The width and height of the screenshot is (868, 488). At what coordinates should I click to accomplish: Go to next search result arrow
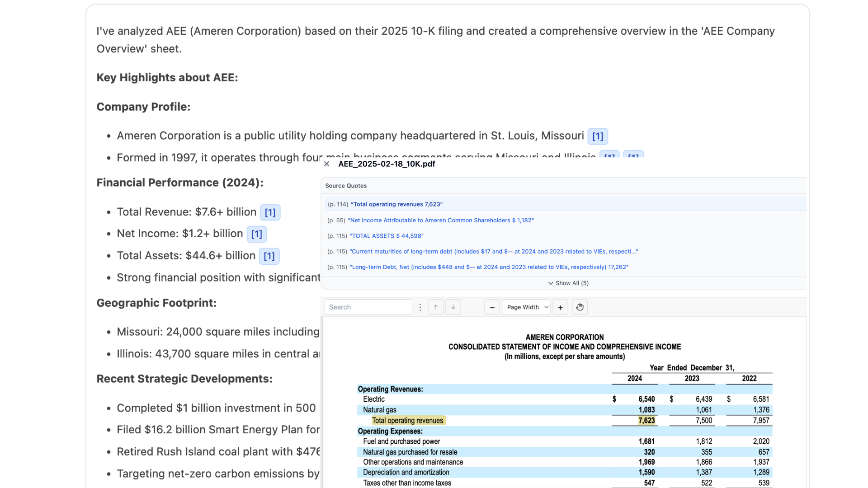(x=453, y=307)
